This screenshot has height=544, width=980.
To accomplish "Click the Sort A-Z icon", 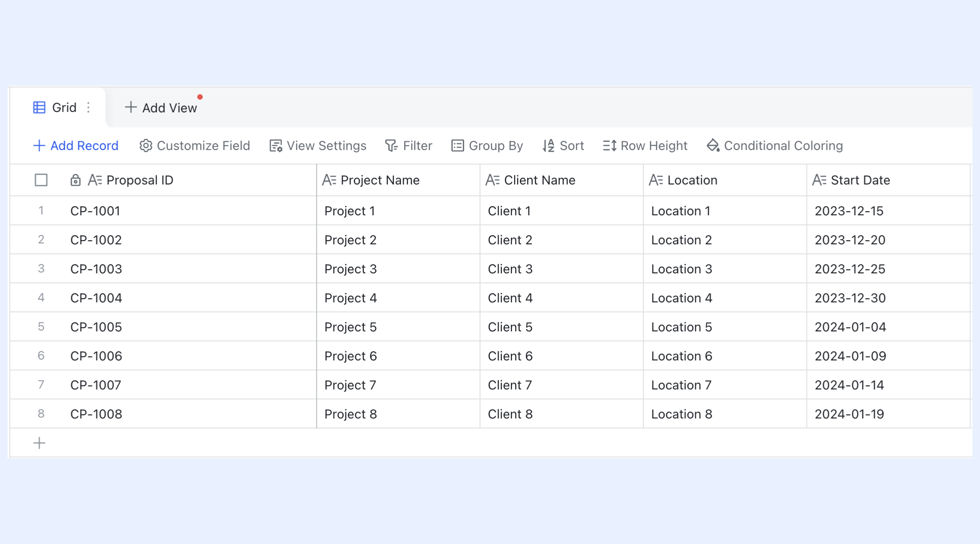I will click(x=549, y=146).
